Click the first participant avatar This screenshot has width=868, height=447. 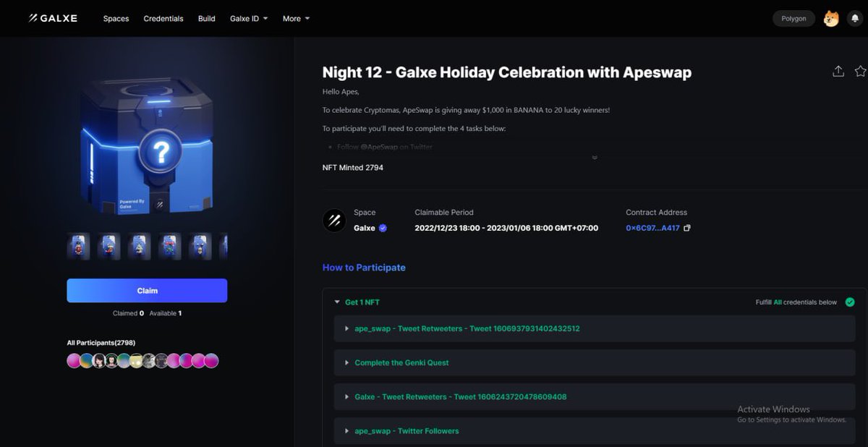[74, 361]
